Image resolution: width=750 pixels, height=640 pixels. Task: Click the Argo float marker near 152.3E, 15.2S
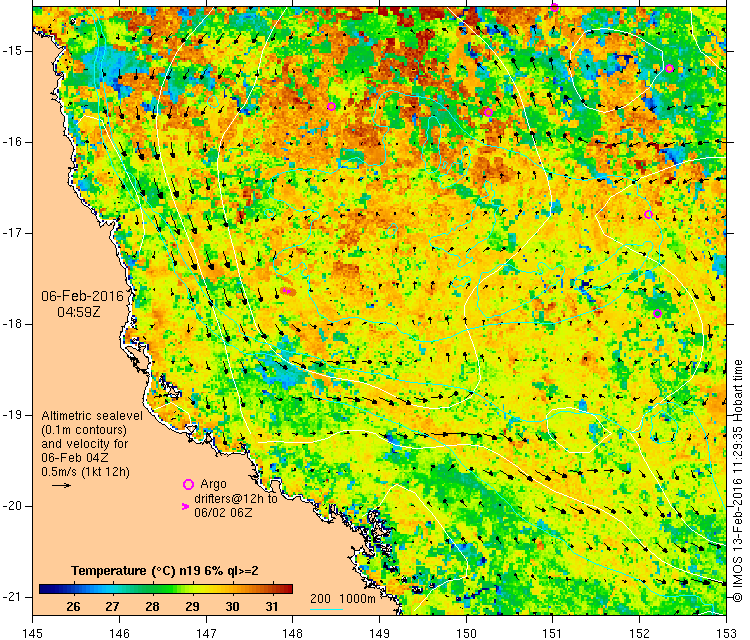tap(670, 69)
